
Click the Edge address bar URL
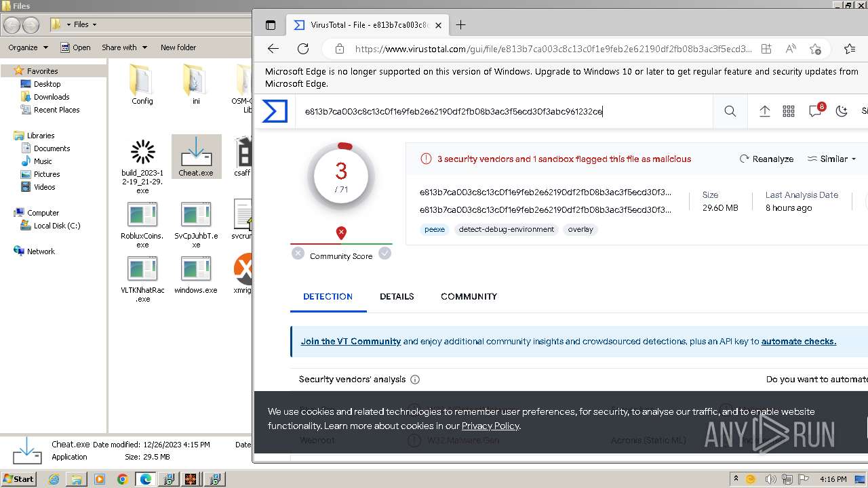(x=553, y=49)
